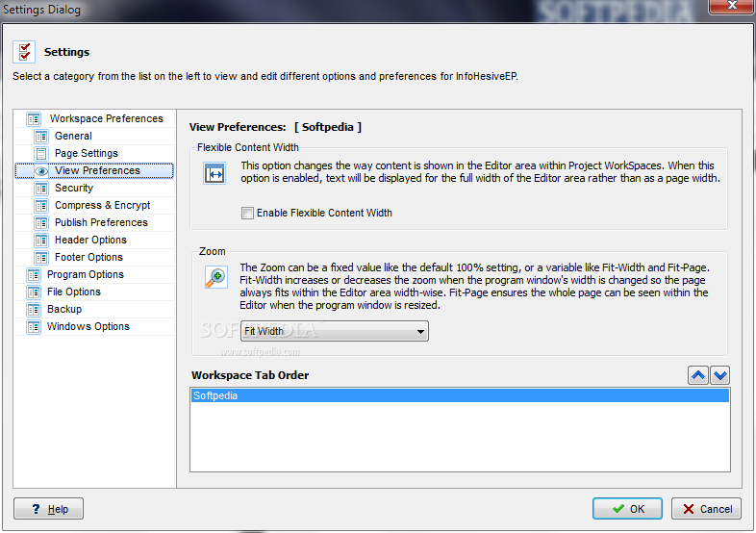Enable Flexible Content Width checkbox
756x533 pixels.
pos(247,214)
